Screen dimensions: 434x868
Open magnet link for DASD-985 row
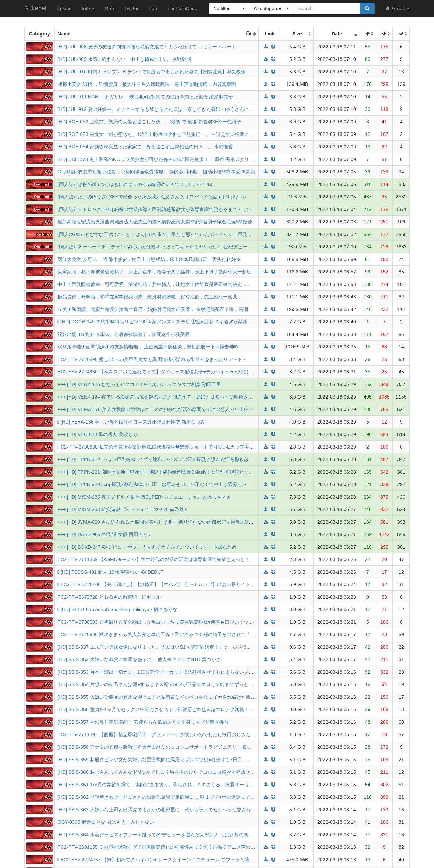(273, 534)
